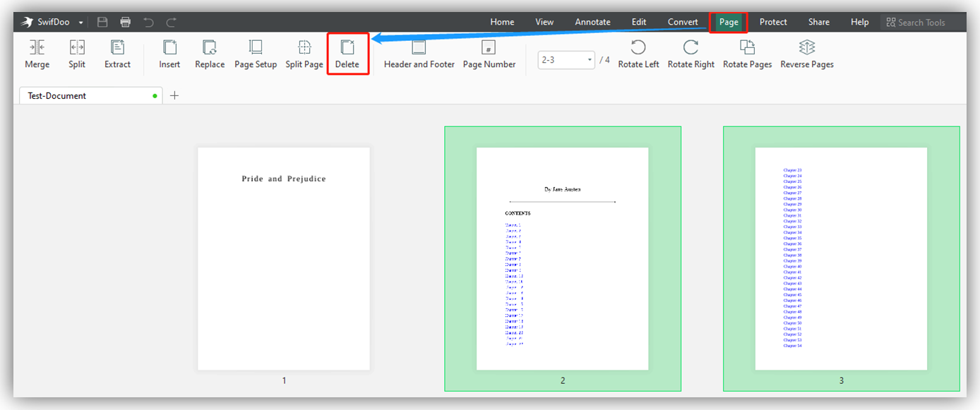The height and width of the screenshot is (410, 980).
Task: Open the Extract pages tool
Action: [117, 54]
